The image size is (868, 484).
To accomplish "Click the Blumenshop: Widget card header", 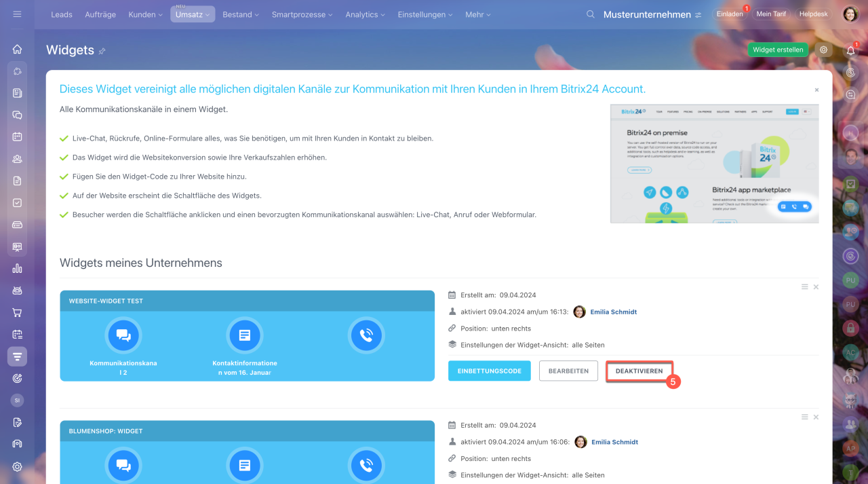I will pos(248,431).
